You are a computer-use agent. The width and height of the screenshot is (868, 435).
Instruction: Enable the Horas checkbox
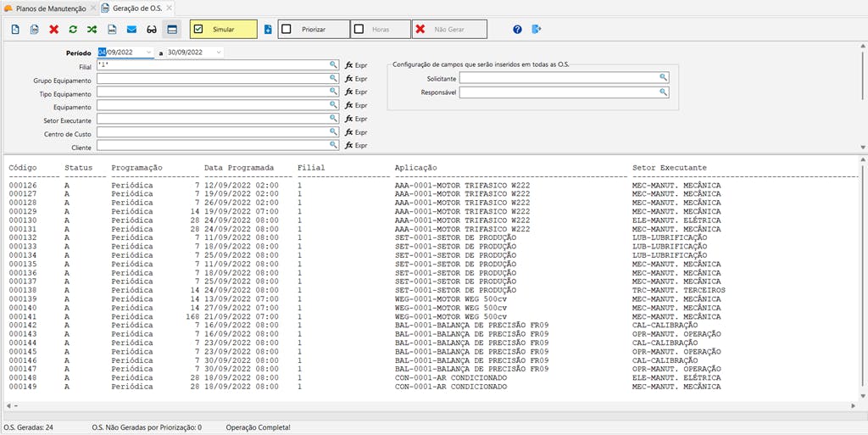point(359,30)
